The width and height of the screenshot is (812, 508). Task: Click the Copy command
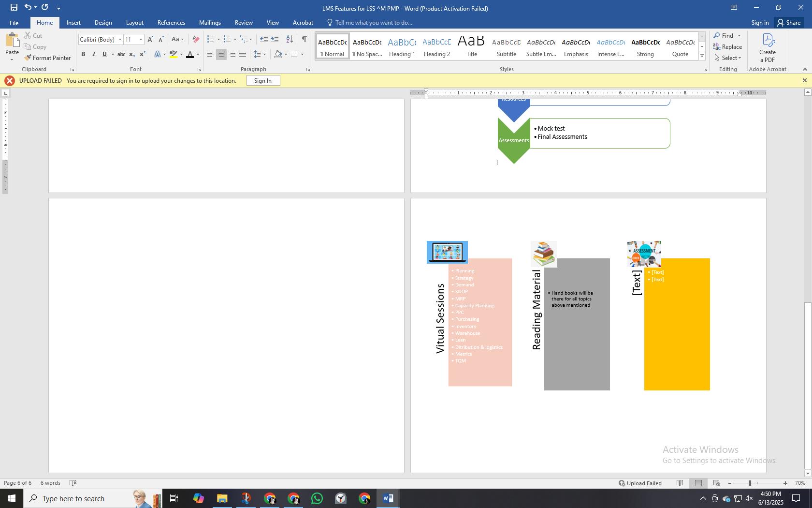pyautogui.click(x=35, y=46)
